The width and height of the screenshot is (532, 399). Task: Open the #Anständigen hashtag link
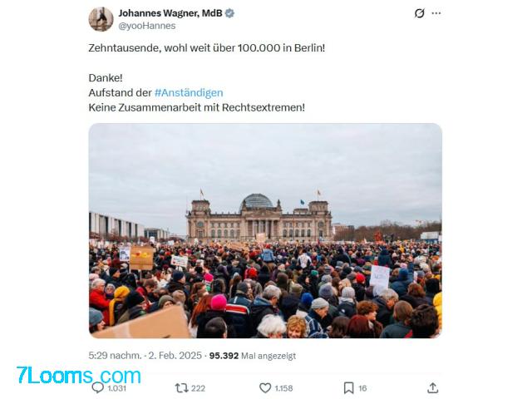coord(189,92)
